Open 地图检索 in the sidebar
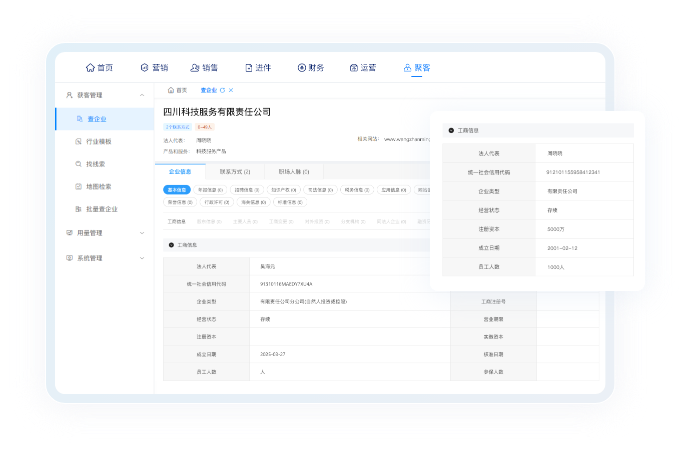This screenshot has width=690, height=452. pyautogui.click(x=96, y=187)
